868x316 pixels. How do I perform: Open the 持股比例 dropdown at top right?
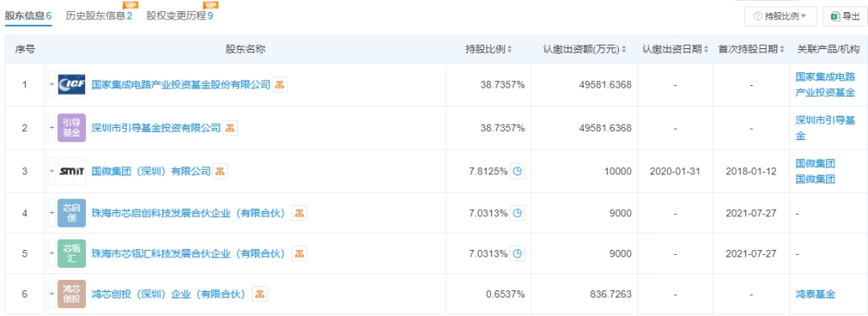pyautogui.click(x=780, y=17)
